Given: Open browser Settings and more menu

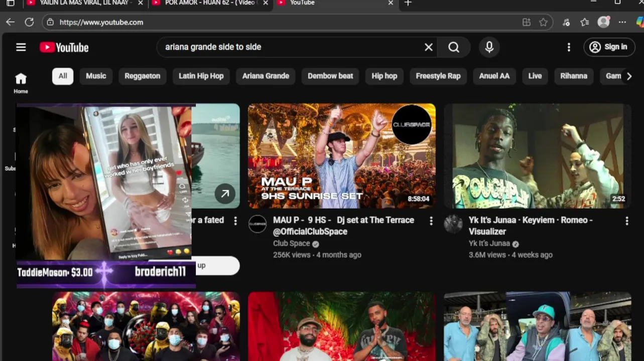Looking at the screenshot, I should (x=622, y=22).
